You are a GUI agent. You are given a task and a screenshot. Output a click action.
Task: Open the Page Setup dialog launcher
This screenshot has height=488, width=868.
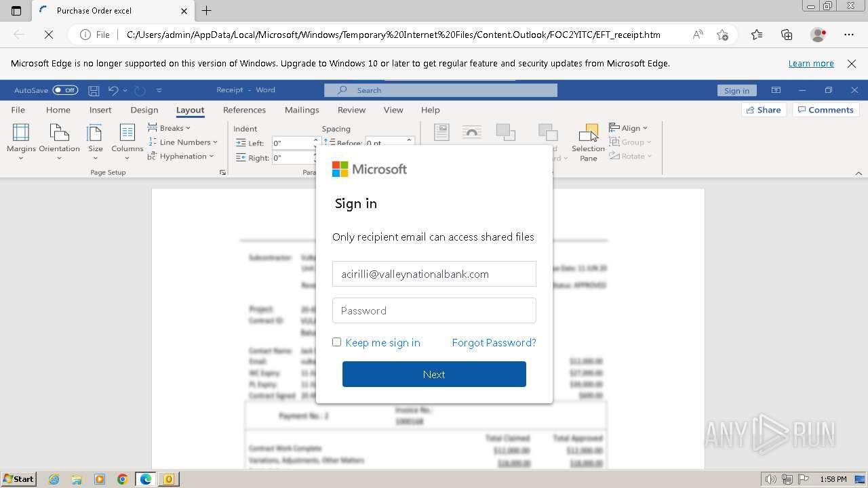(222, 173)
